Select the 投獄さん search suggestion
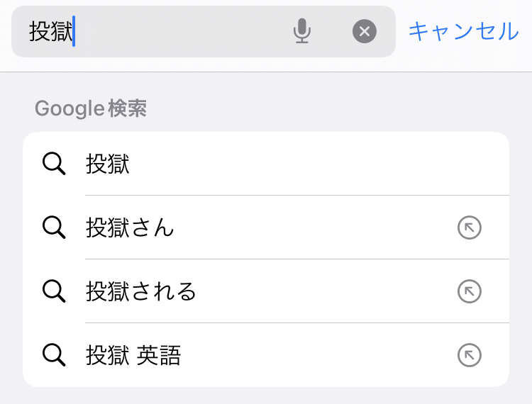Viewport: 532px width, 404px height. coord(130,228)
